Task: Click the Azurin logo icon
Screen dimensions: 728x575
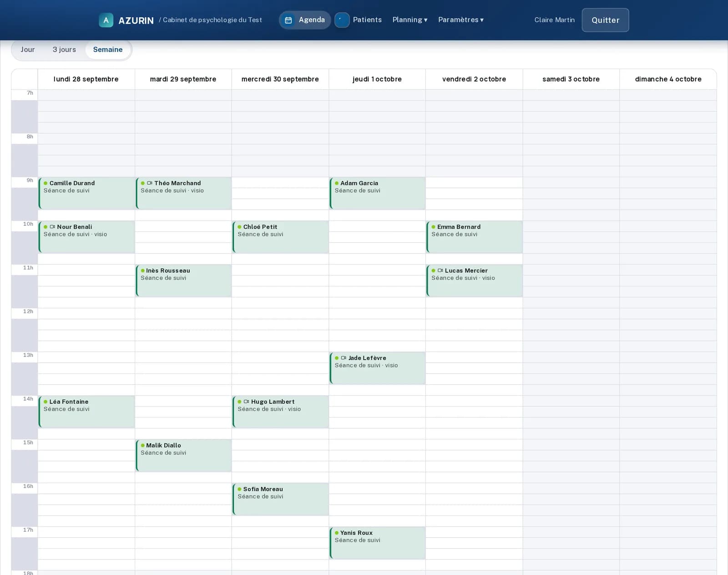Action: click(x=106, y=20)
